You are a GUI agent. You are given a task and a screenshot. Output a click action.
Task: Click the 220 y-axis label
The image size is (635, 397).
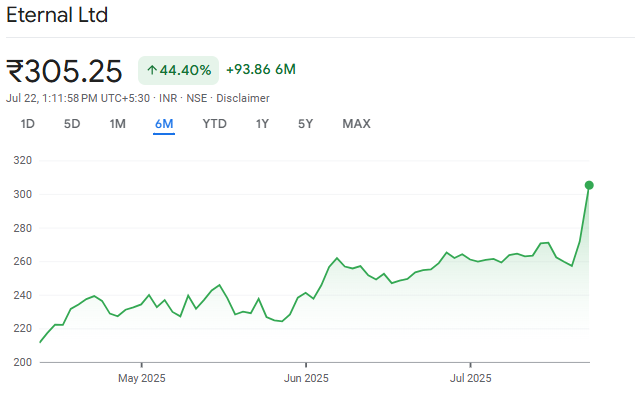(23, 329)
